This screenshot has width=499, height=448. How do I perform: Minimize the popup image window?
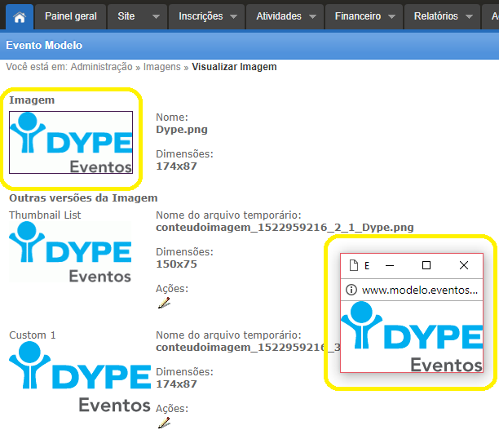[390, 265]
